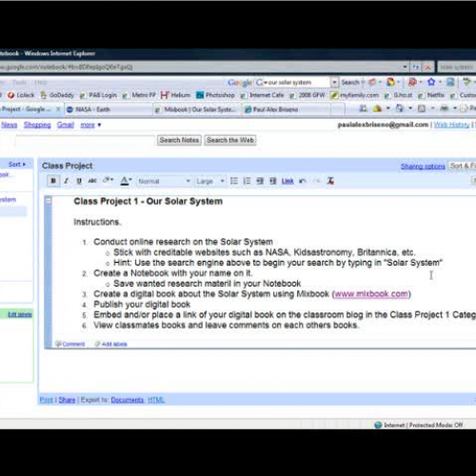
Task: Click the Edit labels sidebar link
Action: click(20, 314)
